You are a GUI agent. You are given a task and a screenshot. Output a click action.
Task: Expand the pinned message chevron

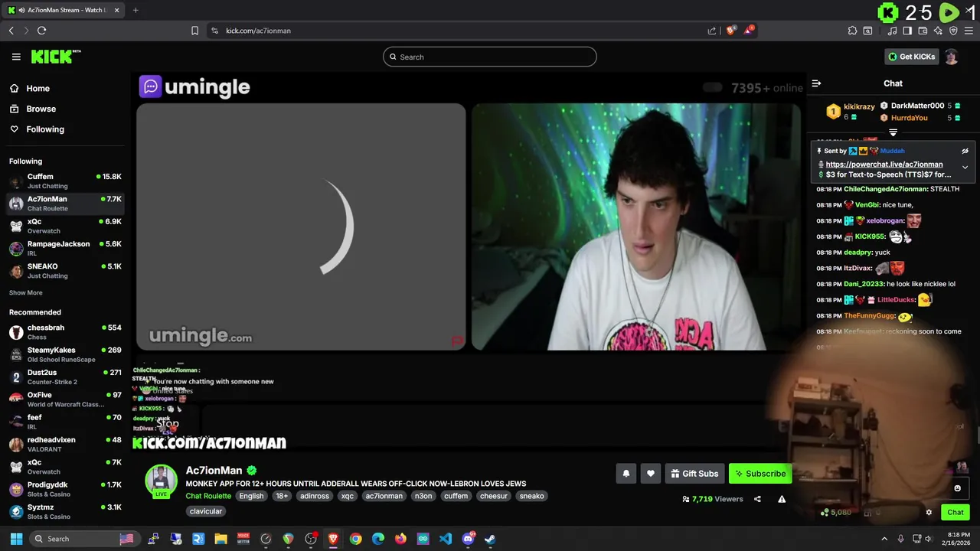click(965, 167)
